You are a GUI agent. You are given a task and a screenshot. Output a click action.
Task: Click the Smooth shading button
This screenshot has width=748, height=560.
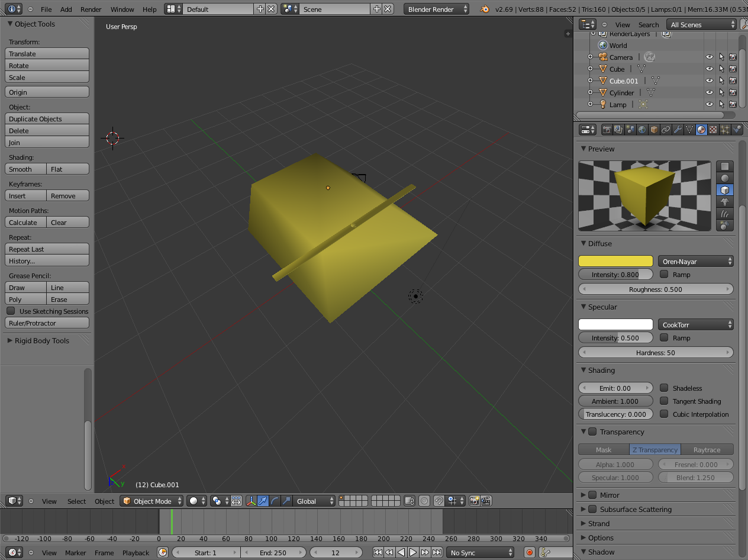coord(26,169)
